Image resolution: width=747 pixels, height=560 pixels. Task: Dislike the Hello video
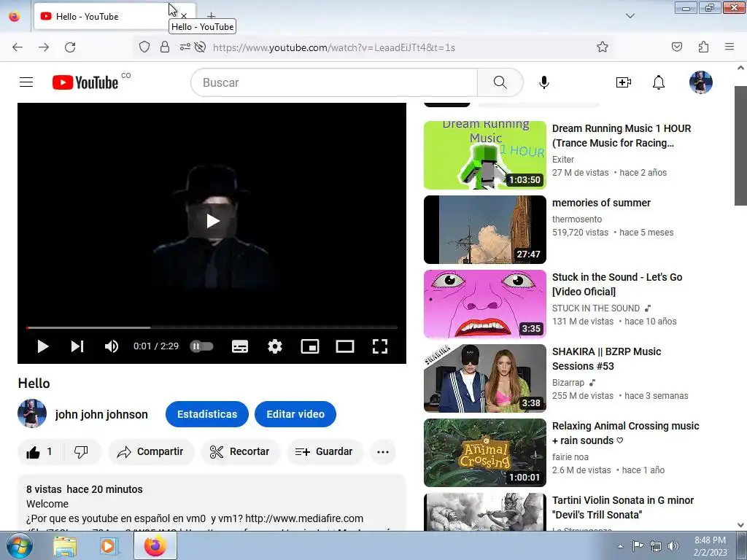pos(81,451)
